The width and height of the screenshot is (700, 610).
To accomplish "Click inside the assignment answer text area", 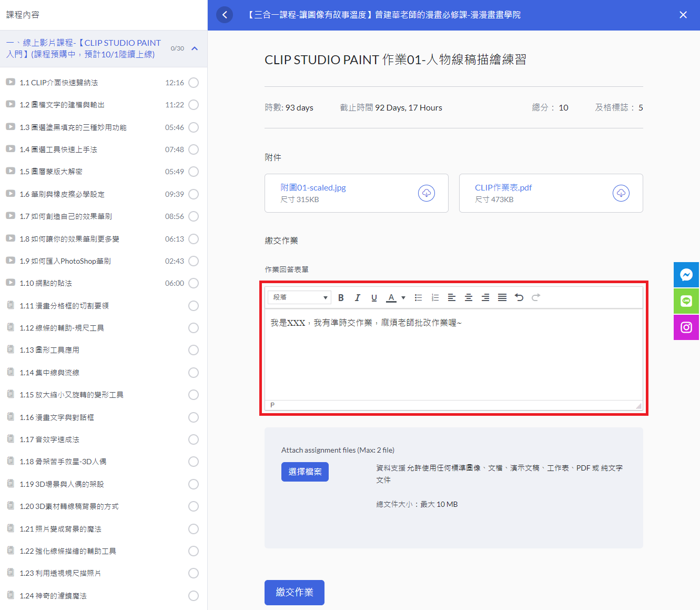I will [454, 354].
